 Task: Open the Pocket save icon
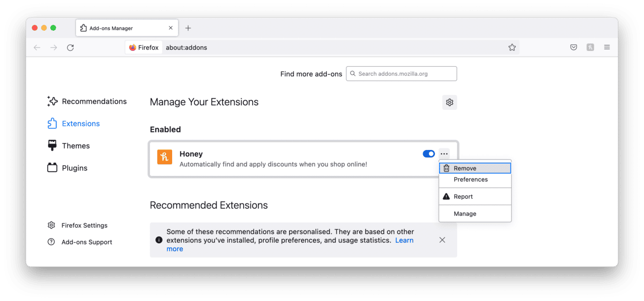[574, 48]
